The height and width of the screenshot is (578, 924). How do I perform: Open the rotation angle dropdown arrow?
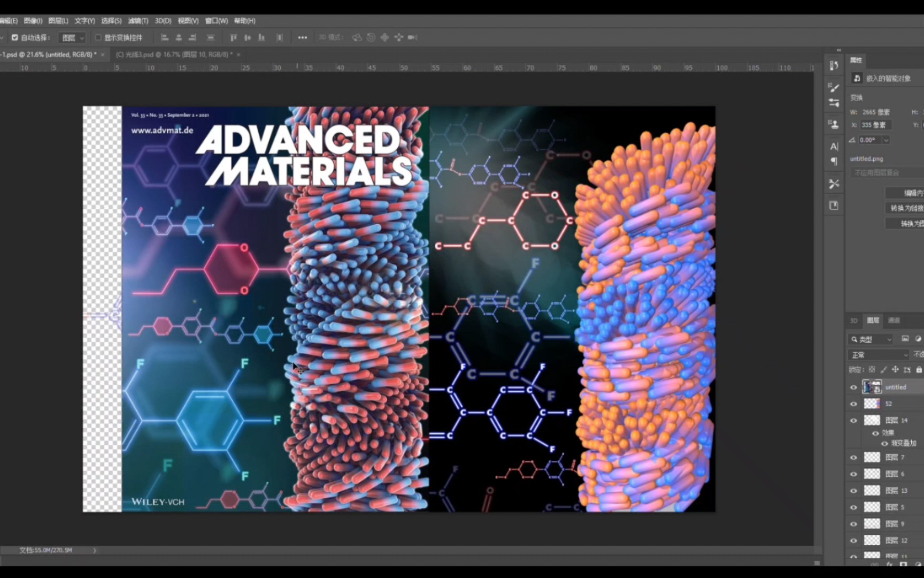886,140
